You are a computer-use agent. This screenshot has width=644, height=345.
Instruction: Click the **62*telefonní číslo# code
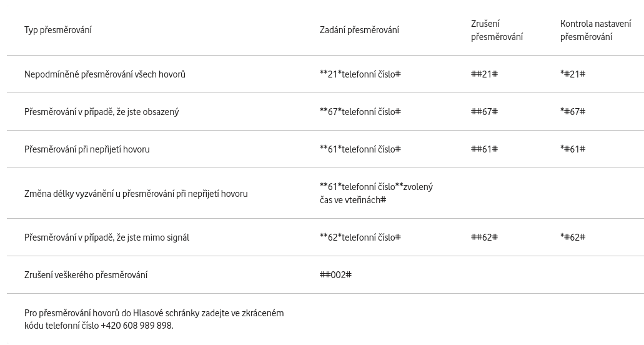pyautogui.click(x=360, y=237)
